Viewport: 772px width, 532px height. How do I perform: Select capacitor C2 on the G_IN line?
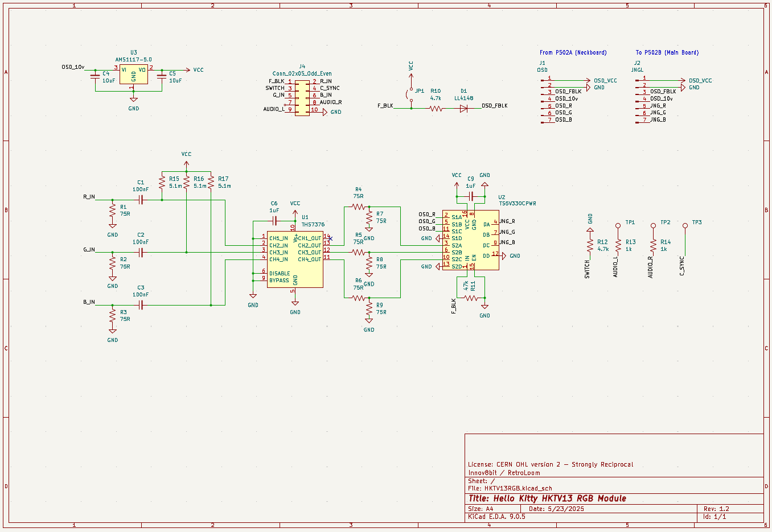click(141, 252)
